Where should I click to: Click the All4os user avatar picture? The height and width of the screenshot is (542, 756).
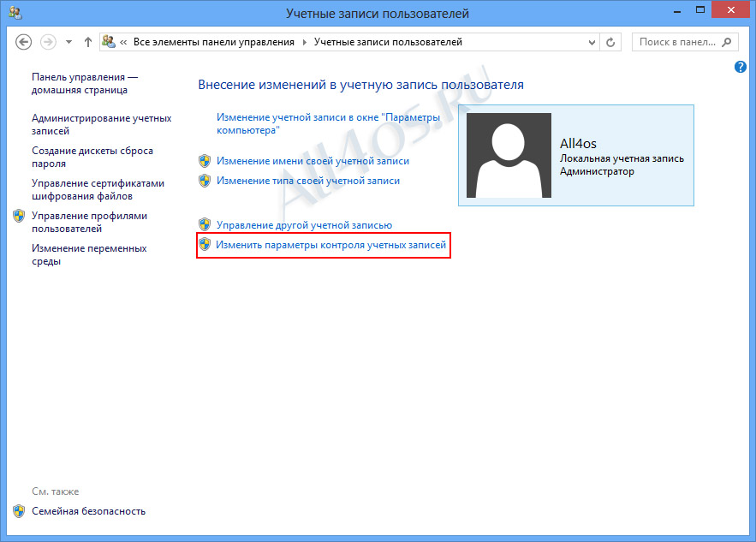click(509, 155)
